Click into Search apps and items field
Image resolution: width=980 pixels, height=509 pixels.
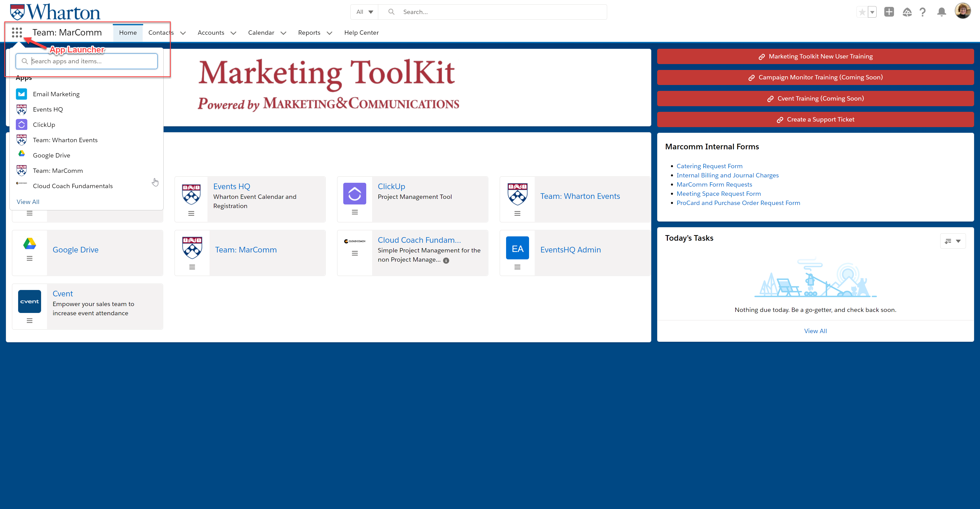tap(87, 61)
